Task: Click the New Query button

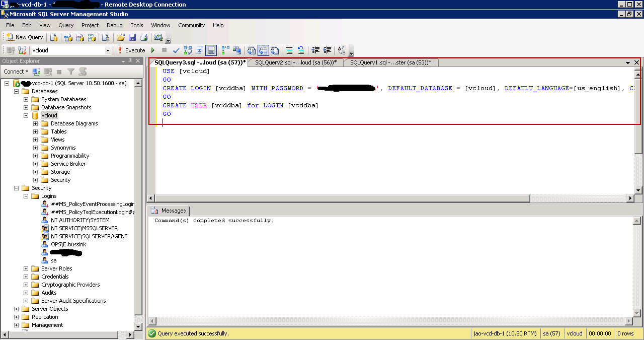Action: click(x=24, y=37)
